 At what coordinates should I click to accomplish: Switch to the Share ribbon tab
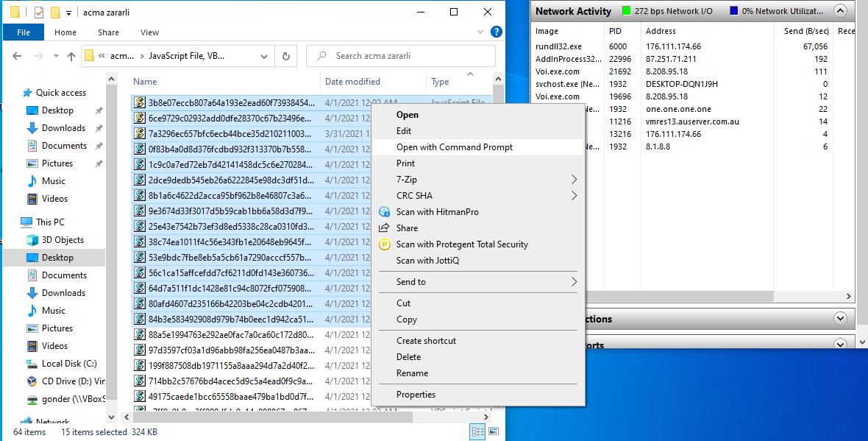109,32
